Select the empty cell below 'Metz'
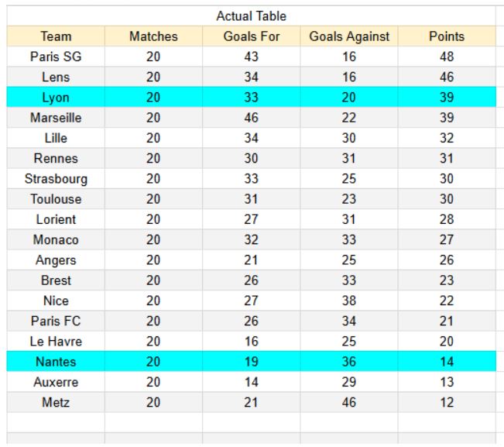This screenshot has height=447, width=504. (56, 422)
